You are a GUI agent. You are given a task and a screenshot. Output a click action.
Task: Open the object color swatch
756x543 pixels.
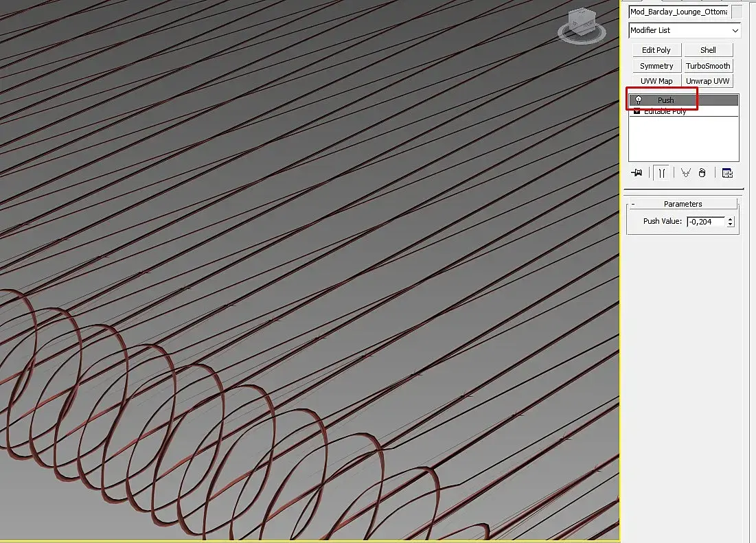tap(737, 12)
